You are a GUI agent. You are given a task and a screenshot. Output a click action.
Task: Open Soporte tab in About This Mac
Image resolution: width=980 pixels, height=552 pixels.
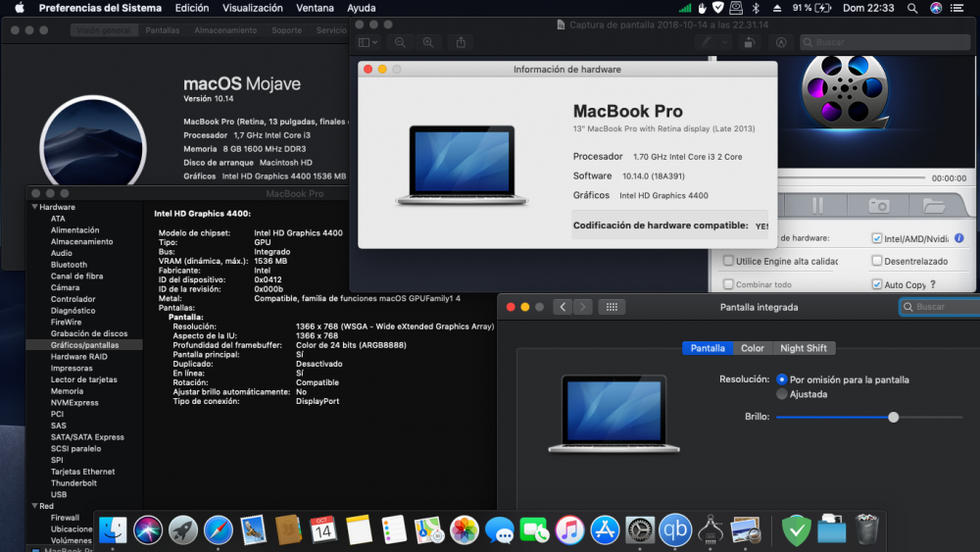(x=286, y=30)
